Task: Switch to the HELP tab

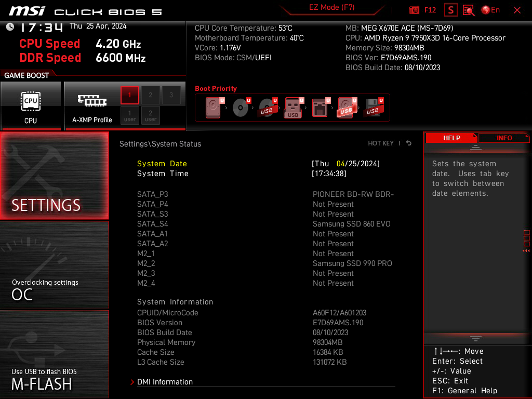Action: 451,138
